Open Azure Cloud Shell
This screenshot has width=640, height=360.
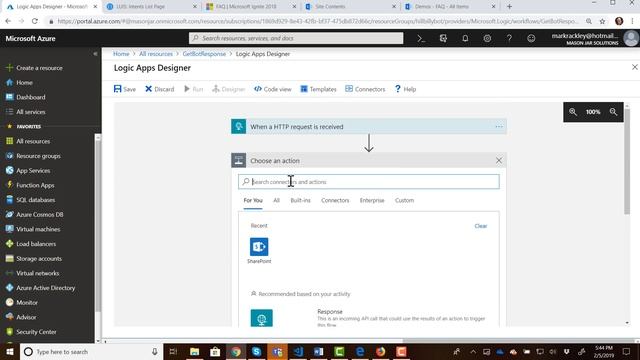click(x=421, y=38)
